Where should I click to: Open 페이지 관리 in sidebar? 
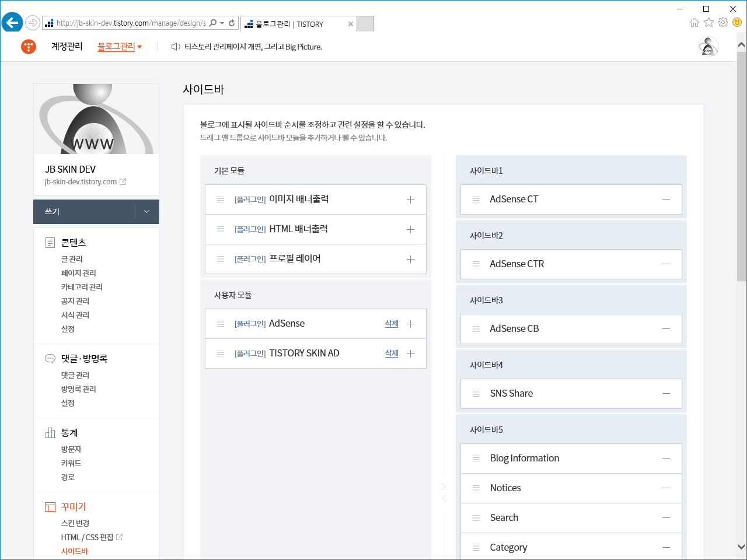pos(79,273)
